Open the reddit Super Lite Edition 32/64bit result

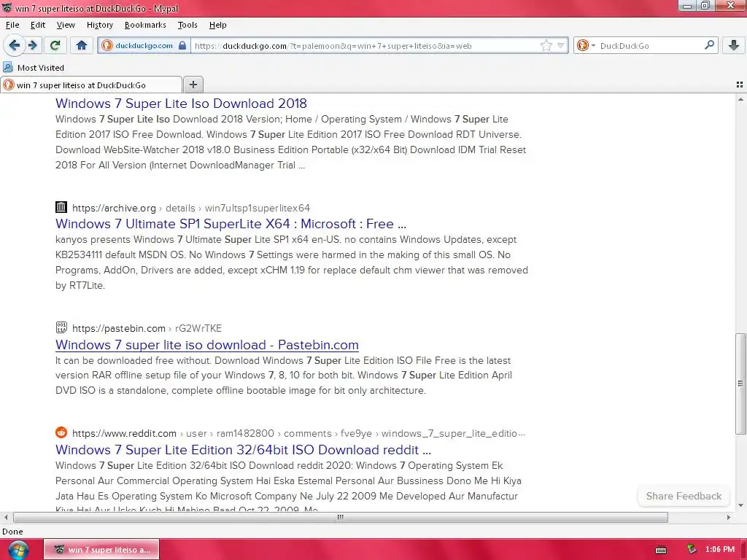[243, 449]
